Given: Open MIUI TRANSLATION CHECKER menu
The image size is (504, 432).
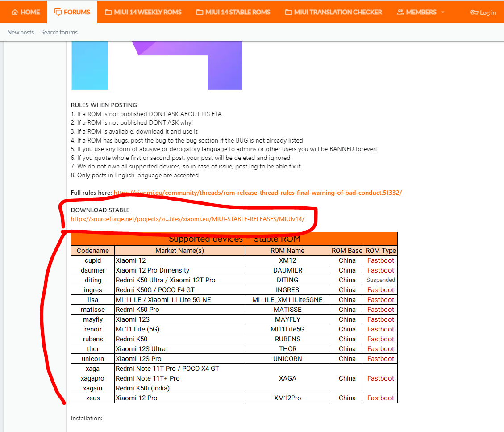Looking at the screenshot, I should [x=333, y=12].
